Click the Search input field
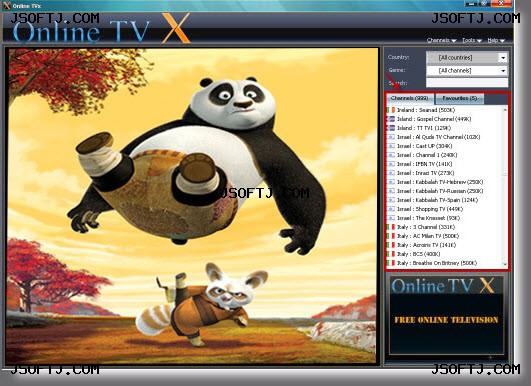This screenshot has height=386, width=531. click(x=467, y=83)
